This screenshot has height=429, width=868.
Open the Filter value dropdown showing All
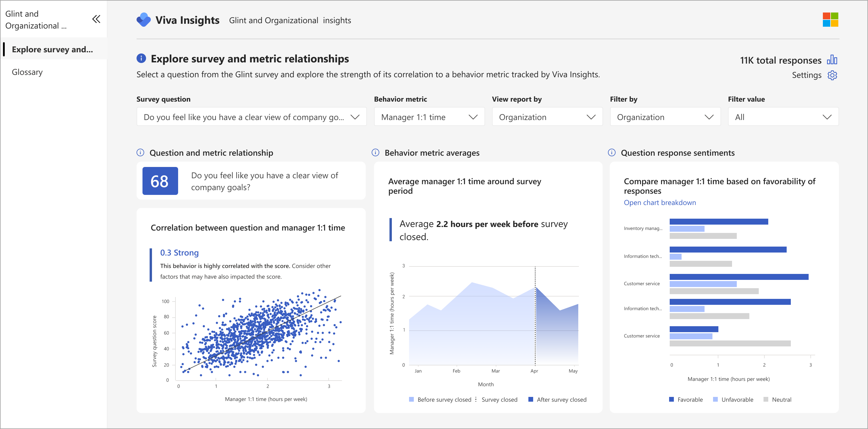(783, 117)
